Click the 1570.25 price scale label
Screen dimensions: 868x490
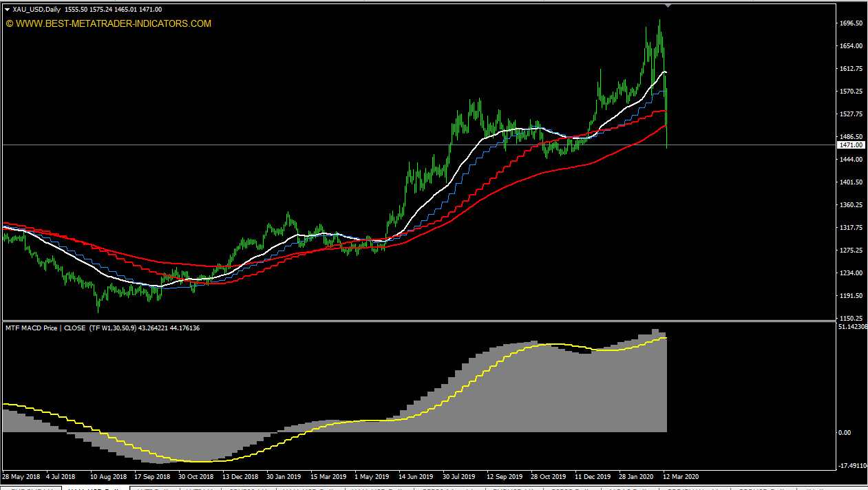[x=851, y=92]
